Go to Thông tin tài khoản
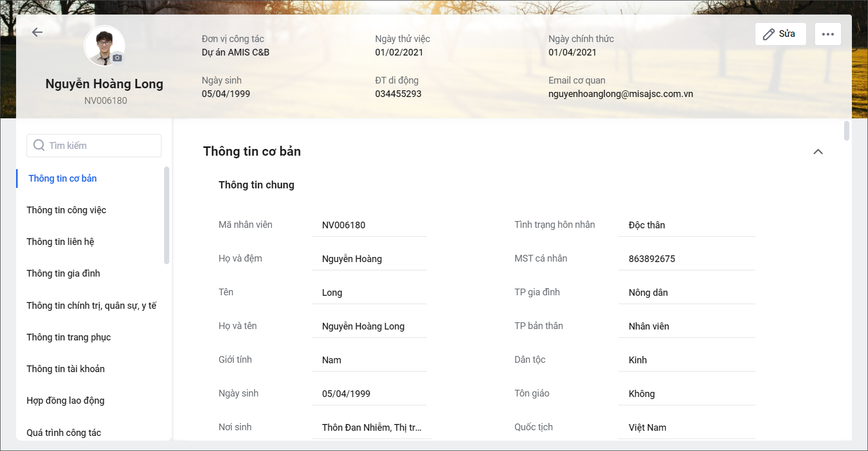This screenshot has height=451, width=868. [65, 369]
